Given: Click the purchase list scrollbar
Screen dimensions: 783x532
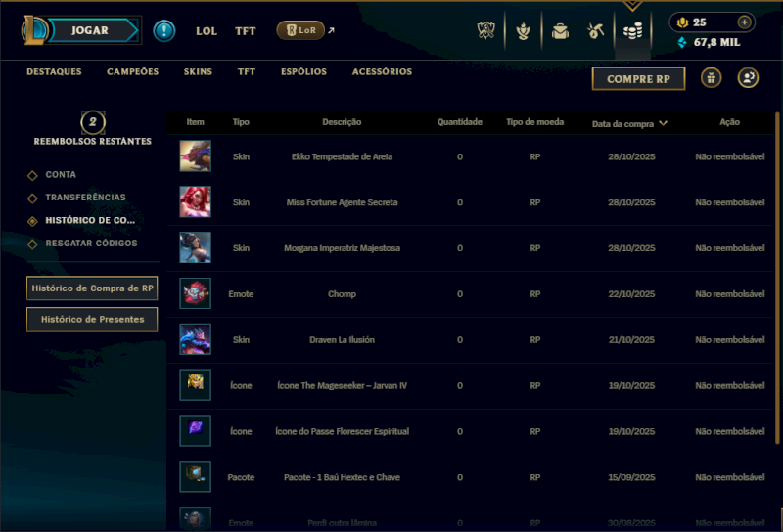Looking at the screenshot, I should [777, 278].
